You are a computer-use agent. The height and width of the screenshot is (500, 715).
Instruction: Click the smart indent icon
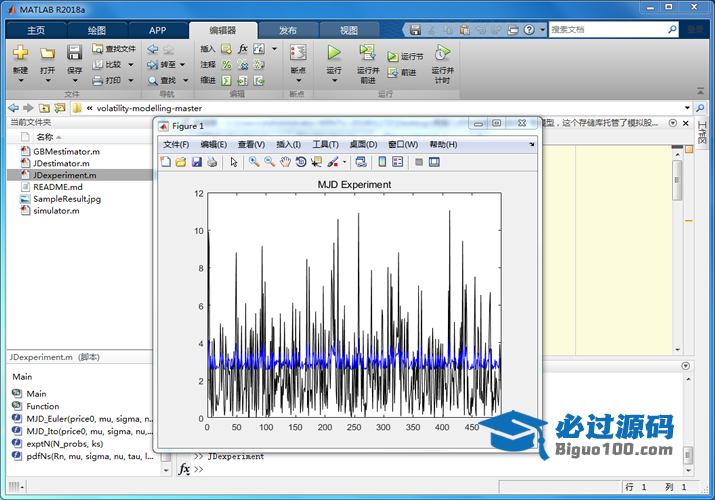pos(226,81)
